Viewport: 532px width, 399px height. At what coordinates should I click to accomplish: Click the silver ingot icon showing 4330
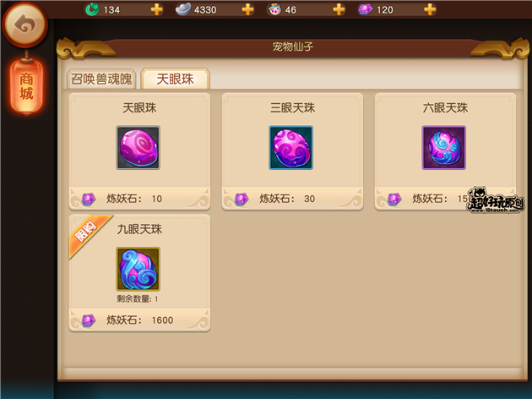click(183, 9)
